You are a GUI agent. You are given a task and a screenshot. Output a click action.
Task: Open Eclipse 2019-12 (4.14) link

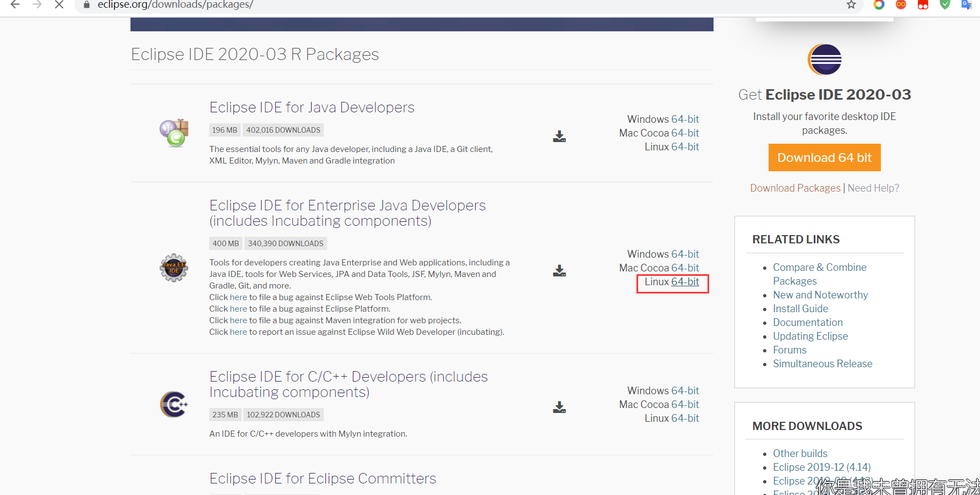click(822, 467)
